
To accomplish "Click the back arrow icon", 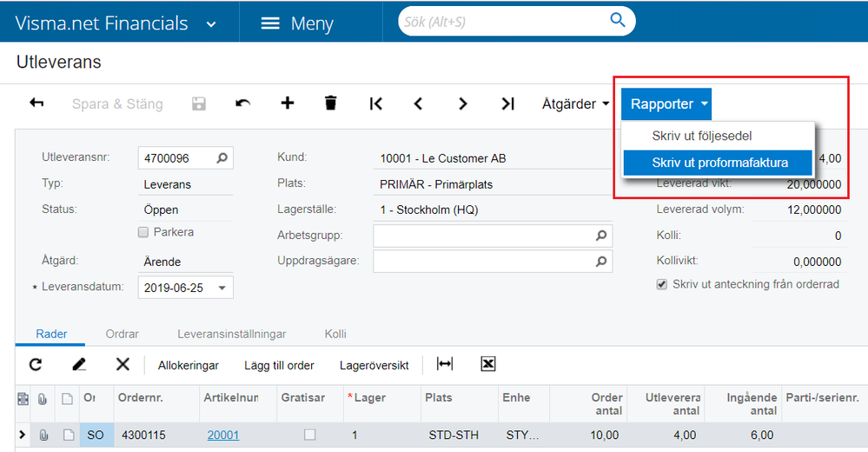I will click(x=36, y=103).
